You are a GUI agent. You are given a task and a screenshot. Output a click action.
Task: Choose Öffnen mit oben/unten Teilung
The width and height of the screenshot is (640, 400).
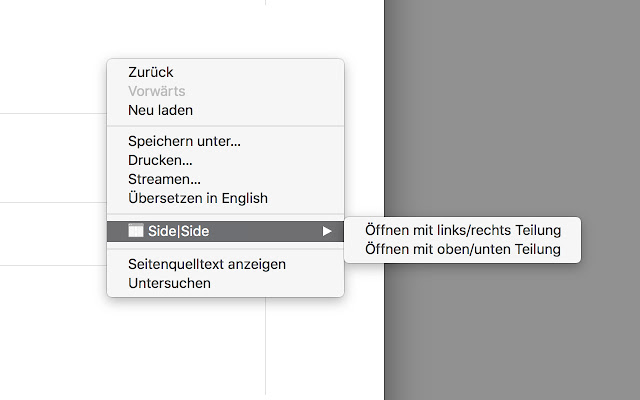(x=463, y=249)
